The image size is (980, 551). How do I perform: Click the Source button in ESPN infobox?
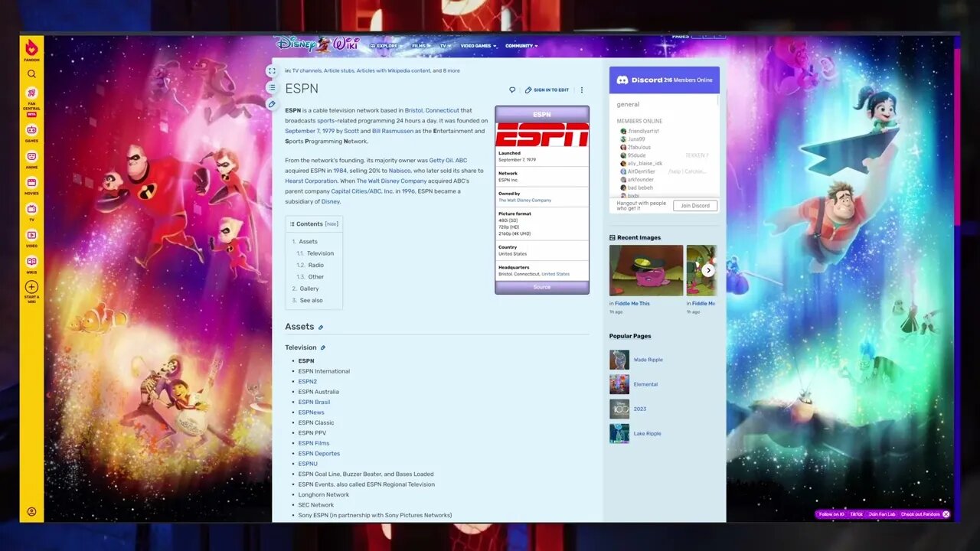[542, 287]
